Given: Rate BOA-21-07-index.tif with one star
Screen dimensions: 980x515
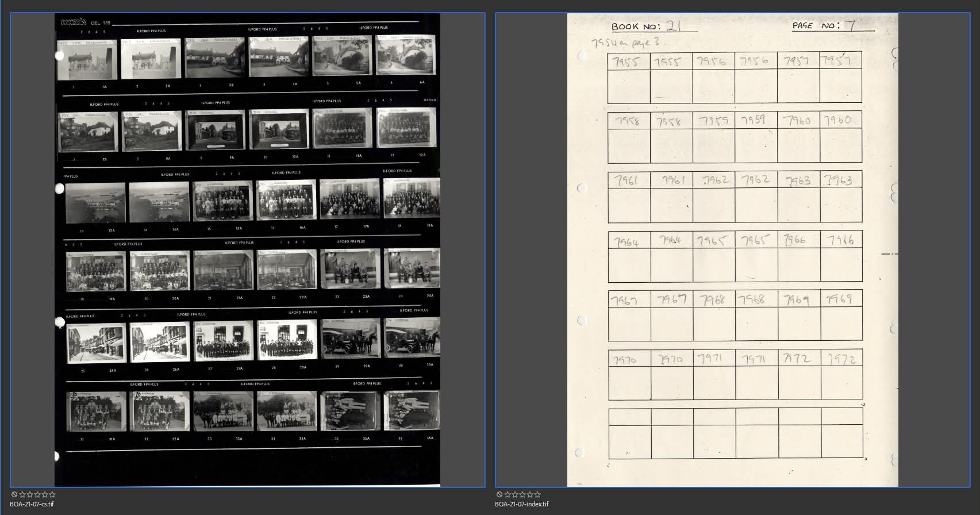Looking at the screenshot, I should [x=508, y=494].
